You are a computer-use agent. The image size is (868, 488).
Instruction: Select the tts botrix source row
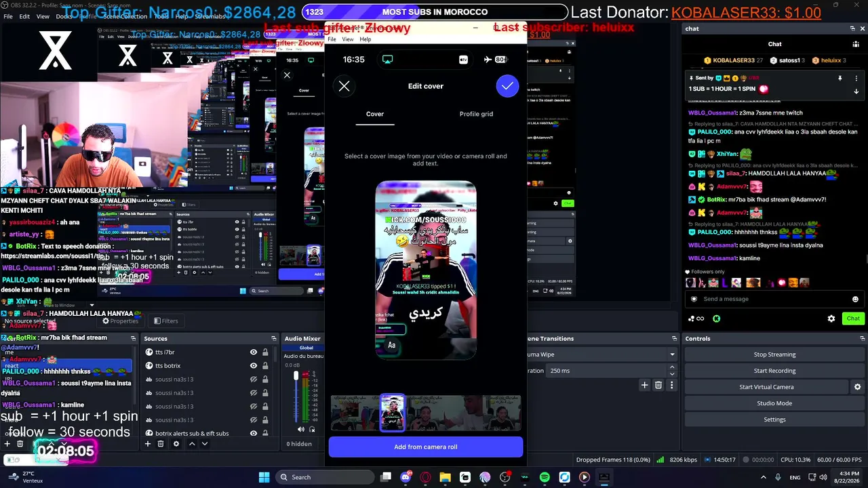[210, 366]
